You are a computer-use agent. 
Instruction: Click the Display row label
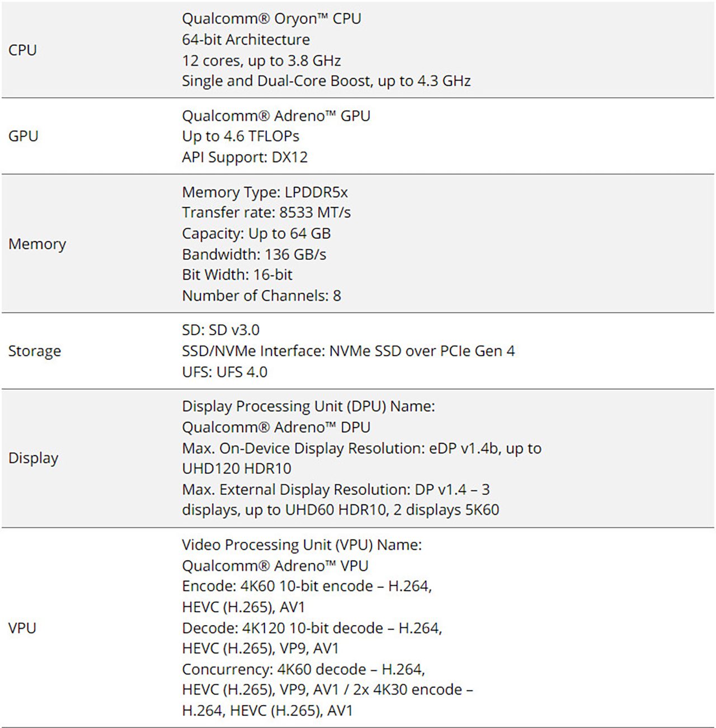33,458
